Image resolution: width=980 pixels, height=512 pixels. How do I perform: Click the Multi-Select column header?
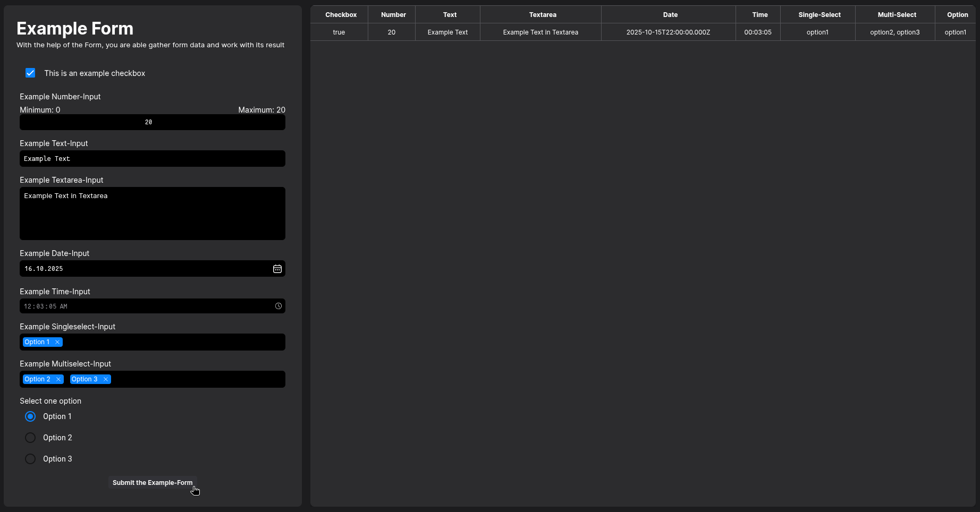click(x=897, y=15)
